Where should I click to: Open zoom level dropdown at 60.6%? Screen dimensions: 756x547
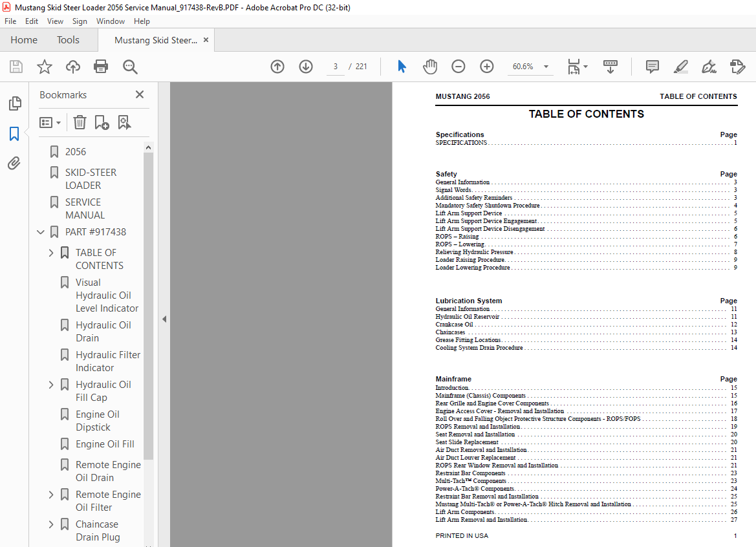click(546, 67)
